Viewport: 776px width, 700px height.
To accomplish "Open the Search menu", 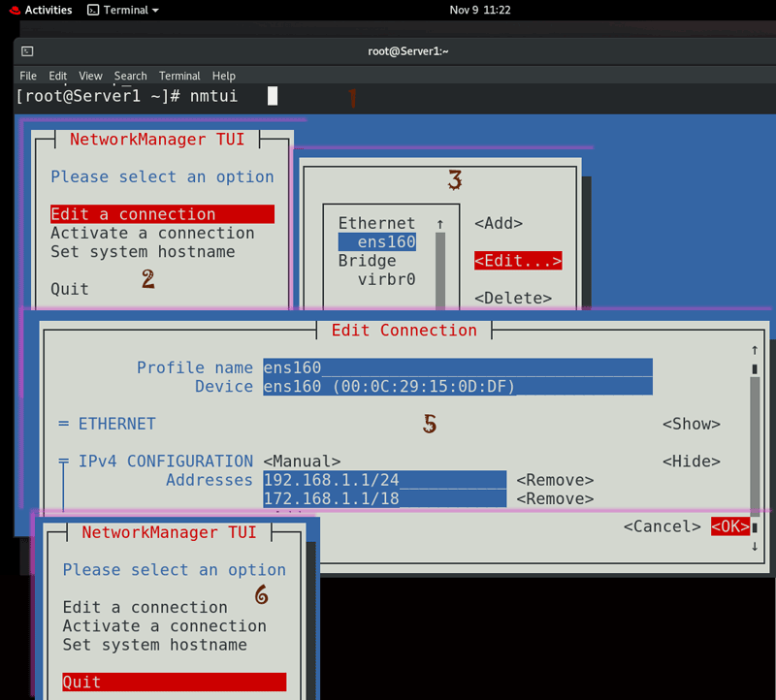I will click(131, 76).
